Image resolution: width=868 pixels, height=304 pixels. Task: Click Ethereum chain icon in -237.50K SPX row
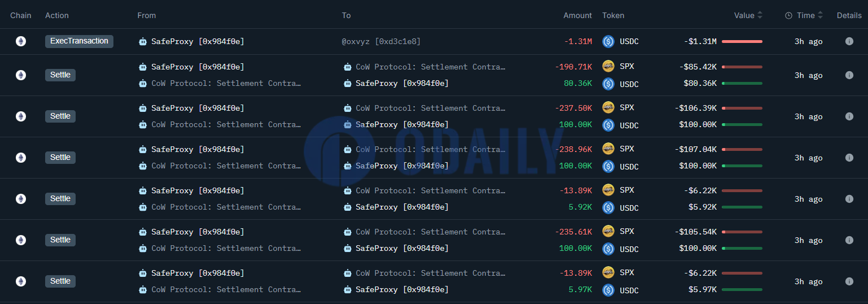pos(21,116)
